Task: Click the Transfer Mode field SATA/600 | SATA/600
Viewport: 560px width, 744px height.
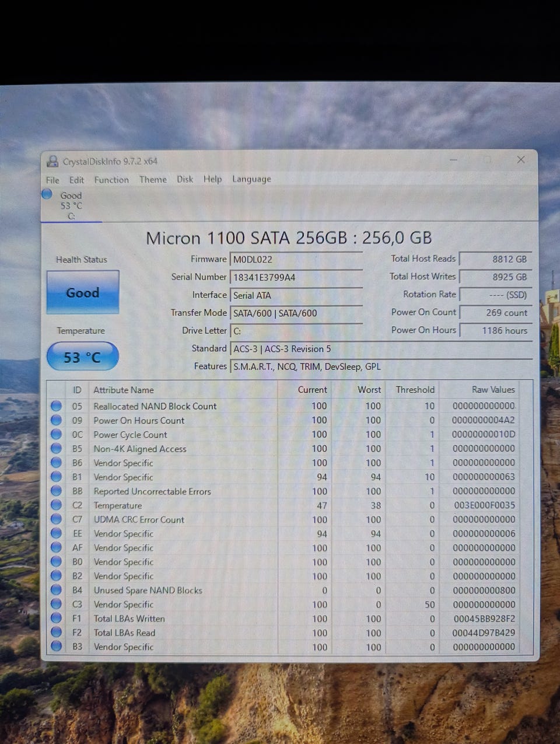Action: 296,313
